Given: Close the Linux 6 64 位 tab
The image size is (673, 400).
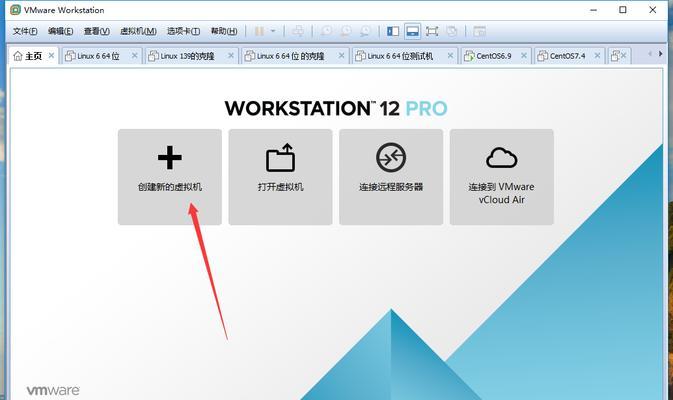Looking at the screenshot, I should (x=134, y=55).
